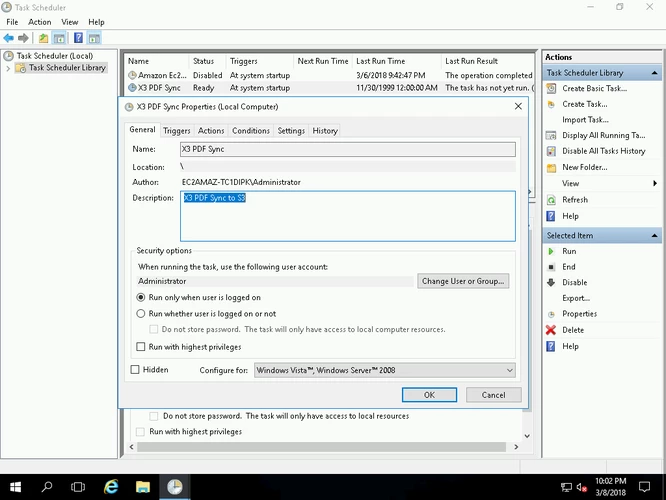
Task: Switch to the Conditions tab
Action: point(251,131)
